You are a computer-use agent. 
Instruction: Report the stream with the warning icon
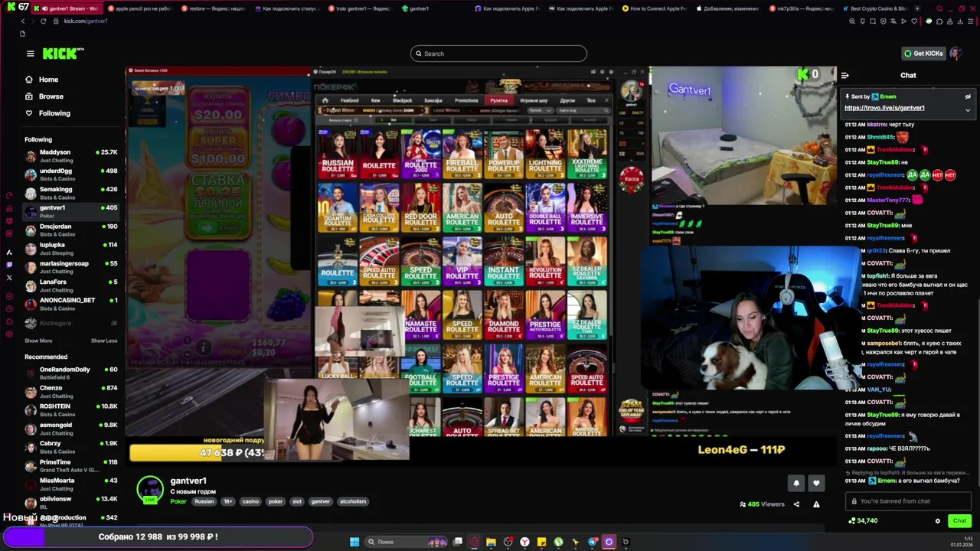[x=816, y=504]
